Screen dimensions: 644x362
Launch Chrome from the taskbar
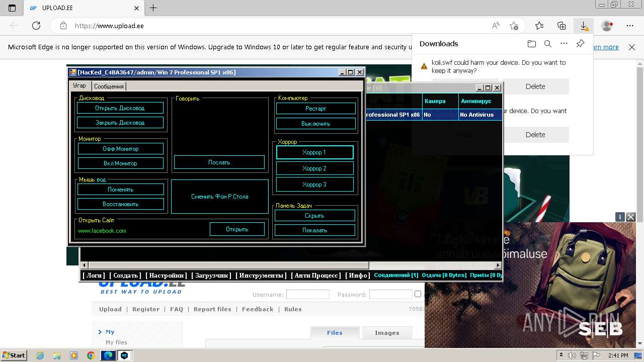coord(91,355)
